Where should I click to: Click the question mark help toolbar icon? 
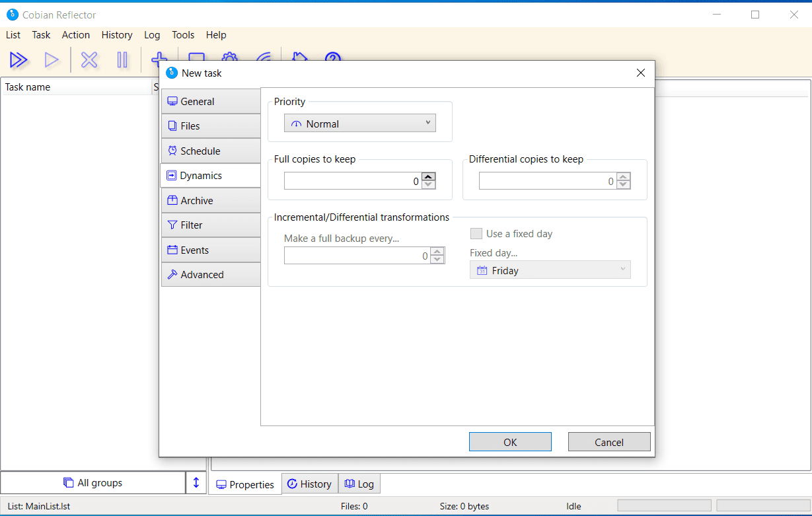click(333, 57)
